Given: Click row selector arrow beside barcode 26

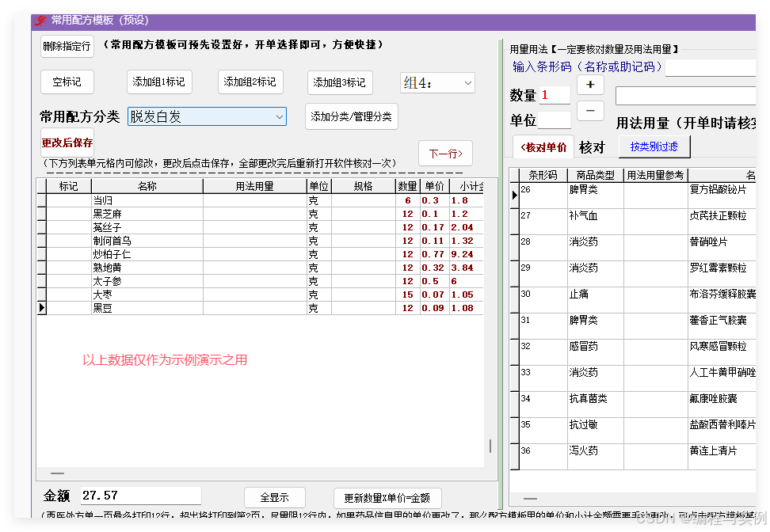Looking at the screenshot, I should pos(515,195).
